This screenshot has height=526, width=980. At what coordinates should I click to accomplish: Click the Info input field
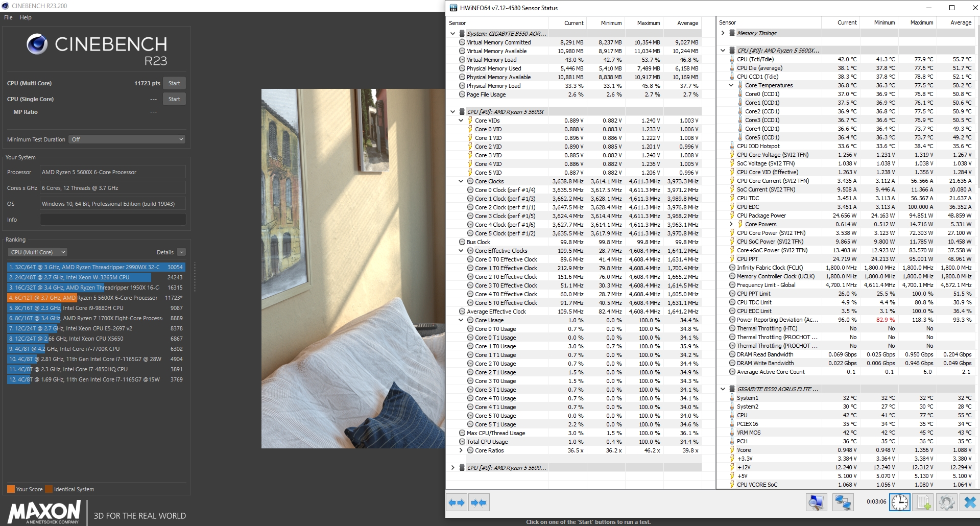[x=113, y=220]
